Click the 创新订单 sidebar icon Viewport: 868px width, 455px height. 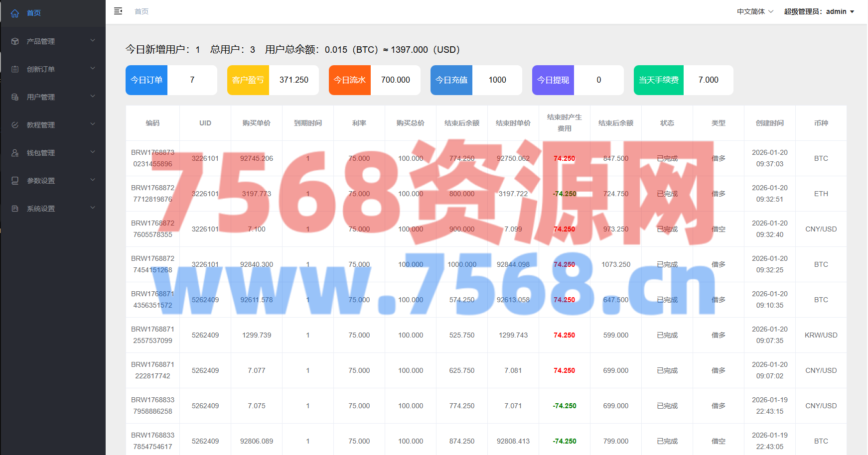pos(15,69)
